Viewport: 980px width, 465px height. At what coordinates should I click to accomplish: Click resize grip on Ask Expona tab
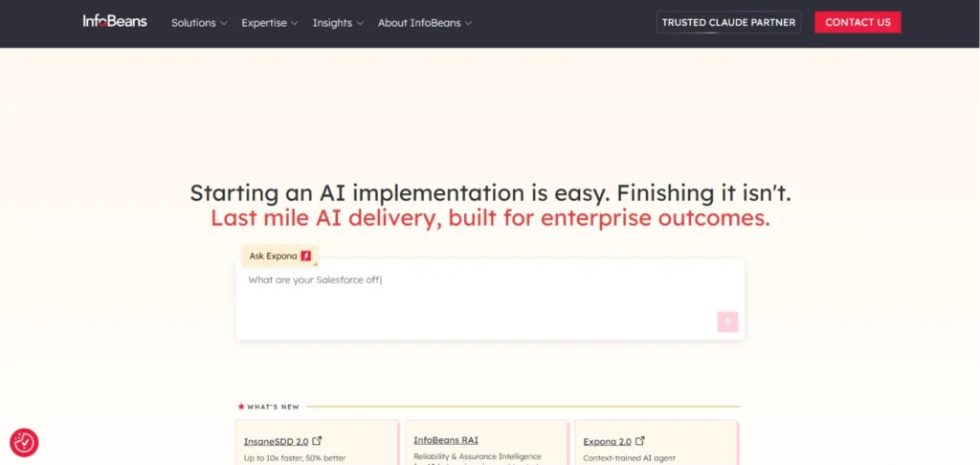[x=315, y=264]
